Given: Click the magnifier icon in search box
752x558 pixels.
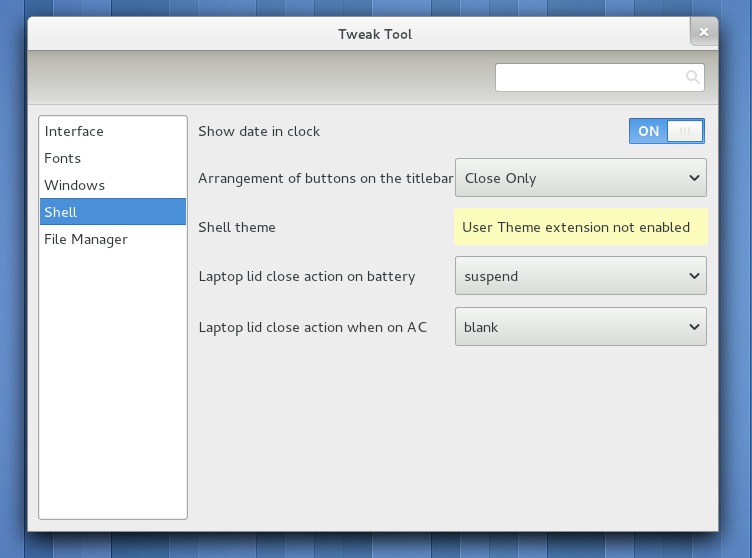Looking at the screenshot, I should tap(692, 77).
